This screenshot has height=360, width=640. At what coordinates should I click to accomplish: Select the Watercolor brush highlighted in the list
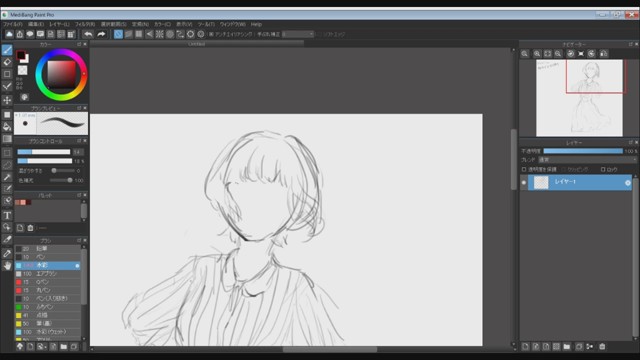[x=48, y=265]
